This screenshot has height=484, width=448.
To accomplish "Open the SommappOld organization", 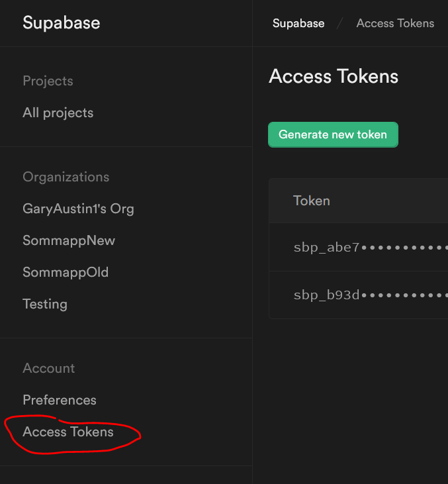I will click(66, 272).
